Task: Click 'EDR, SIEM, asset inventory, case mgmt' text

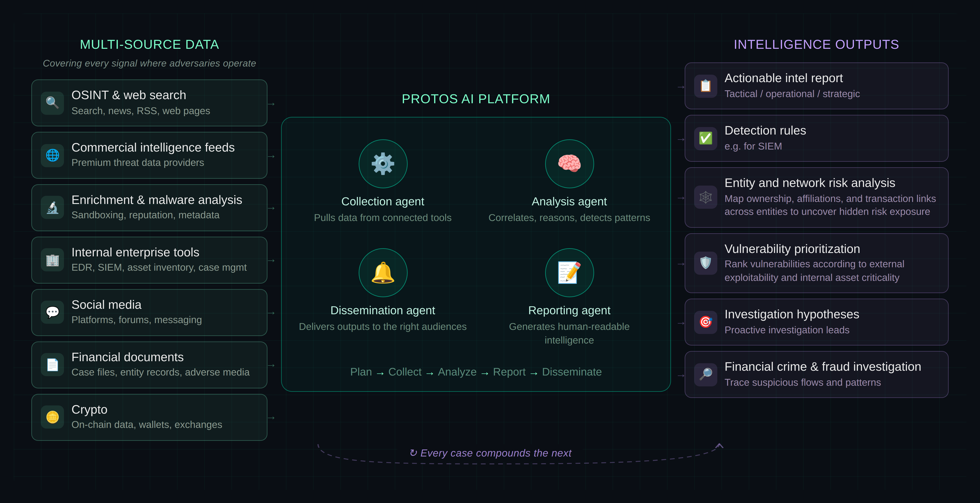Action: click(x=159, y=267)
